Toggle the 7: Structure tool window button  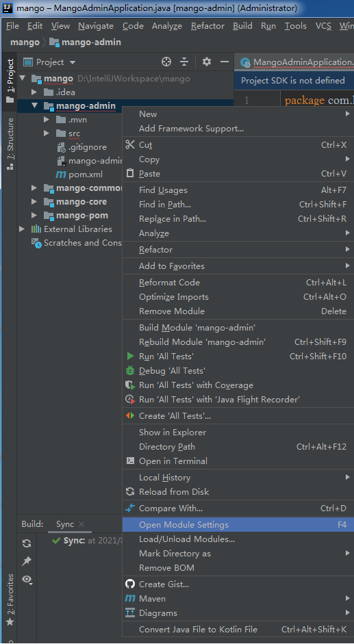click(x=10, y=144)
